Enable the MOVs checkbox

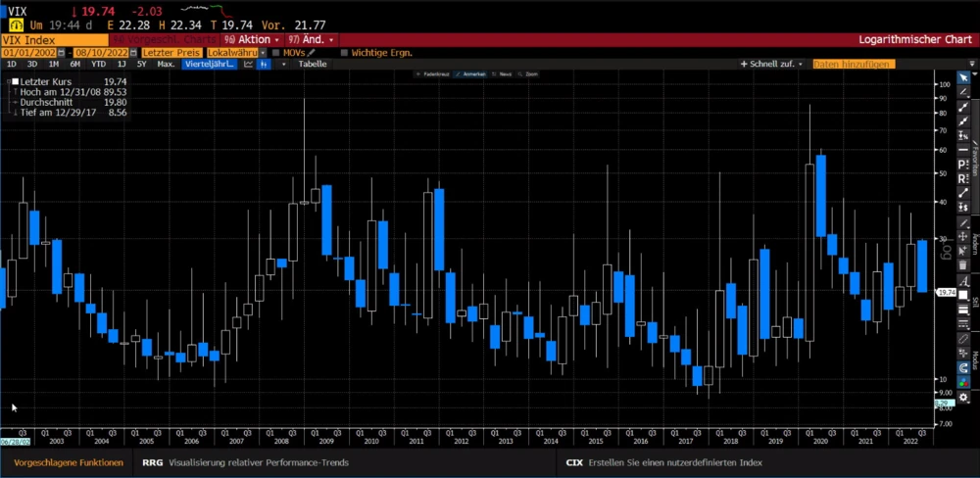(x=276, y=52)
